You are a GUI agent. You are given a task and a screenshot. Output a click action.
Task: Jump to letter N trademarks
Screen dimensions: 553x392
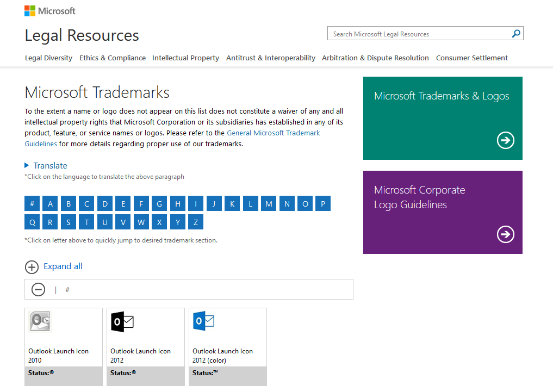tap(287, 203)
